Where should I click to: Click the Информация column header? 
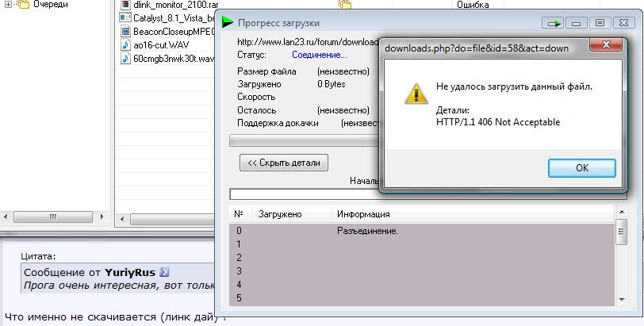tap(363, 214)
